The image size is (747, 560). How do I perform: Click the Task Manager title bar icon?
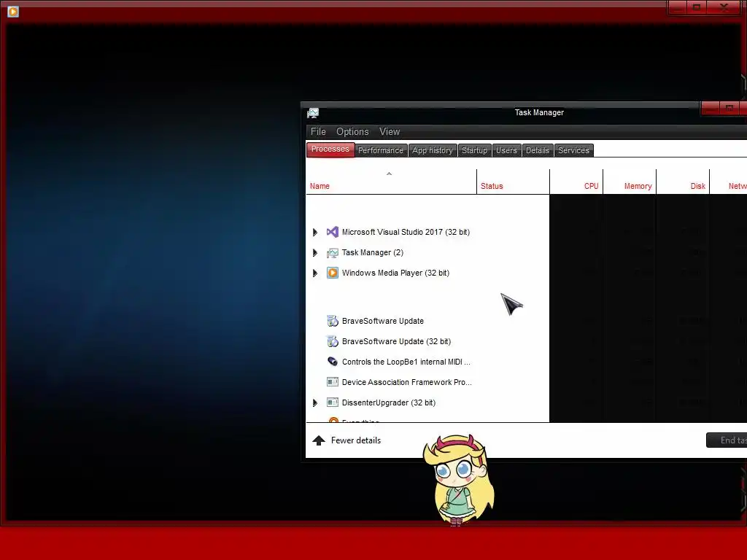[313, 113]
